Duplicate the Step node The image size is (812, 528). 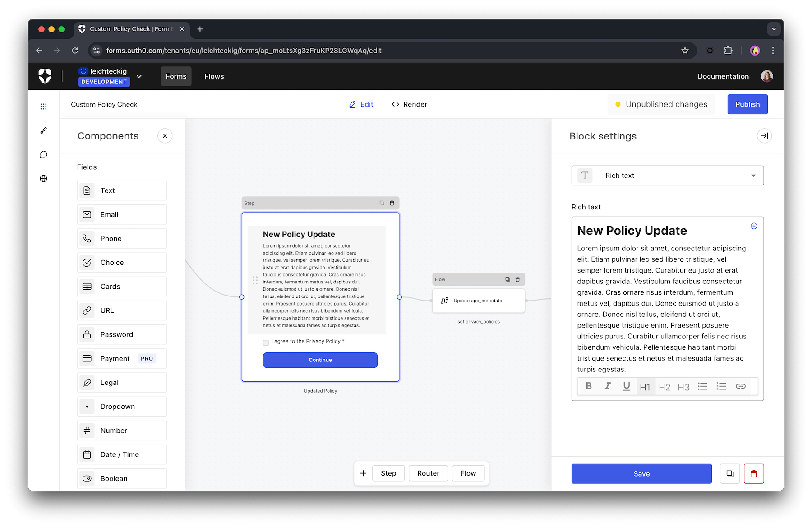[x=382, y=203]
